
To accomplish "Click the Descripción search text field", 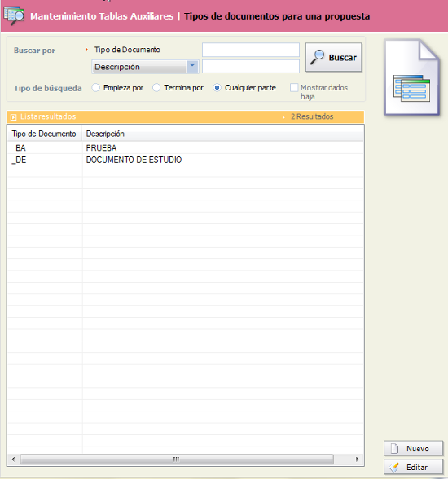I will 251,66.
